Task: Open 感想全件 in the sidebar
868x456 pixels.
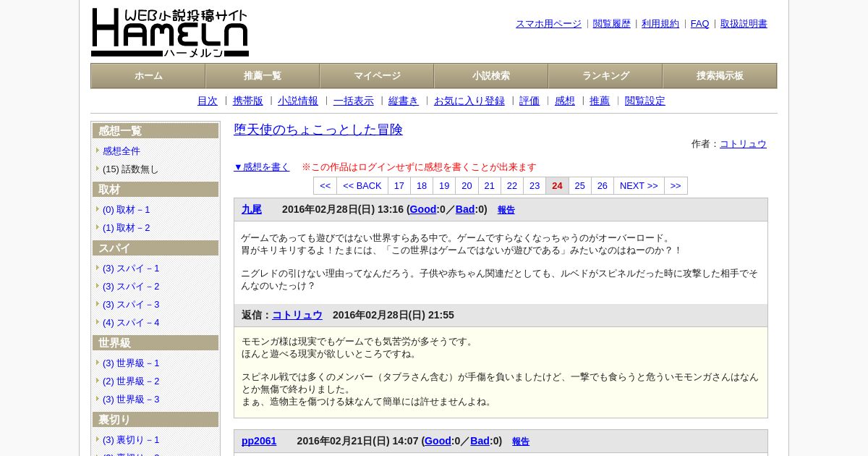Action: point(122,151)
